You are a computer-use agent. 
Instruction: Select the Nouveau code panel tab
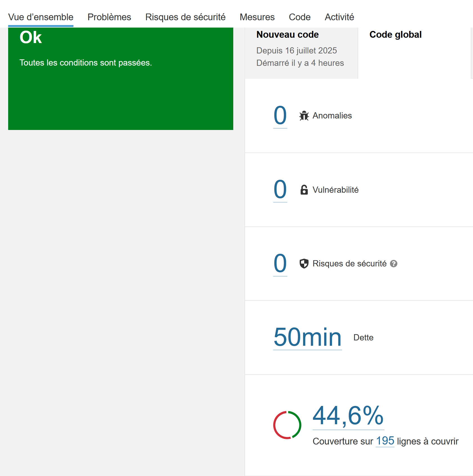pyautogui.click(x=301, y=53)
